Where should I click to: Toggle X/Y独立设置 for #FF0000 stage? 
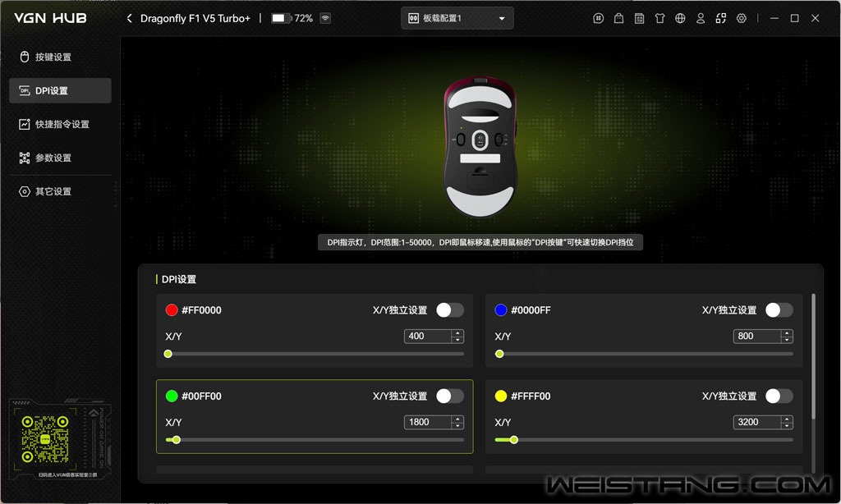point(450,310)
